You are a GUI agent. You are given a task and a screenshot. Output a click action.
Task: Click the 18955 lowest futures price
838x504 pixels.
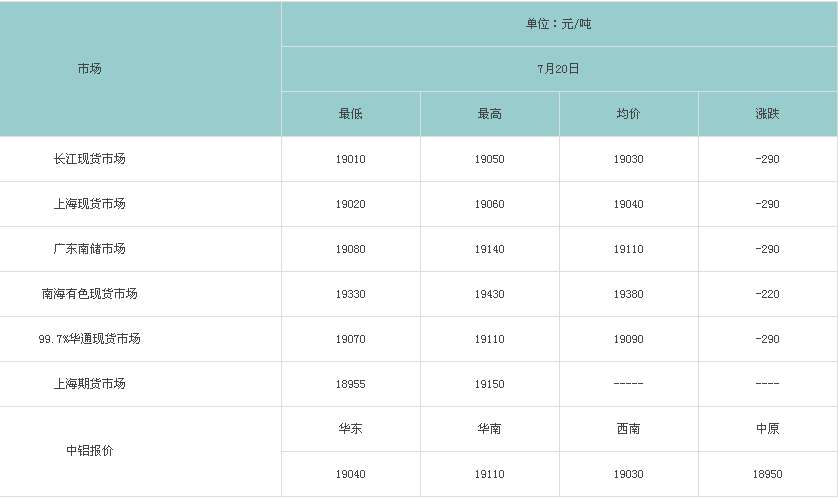351,384
